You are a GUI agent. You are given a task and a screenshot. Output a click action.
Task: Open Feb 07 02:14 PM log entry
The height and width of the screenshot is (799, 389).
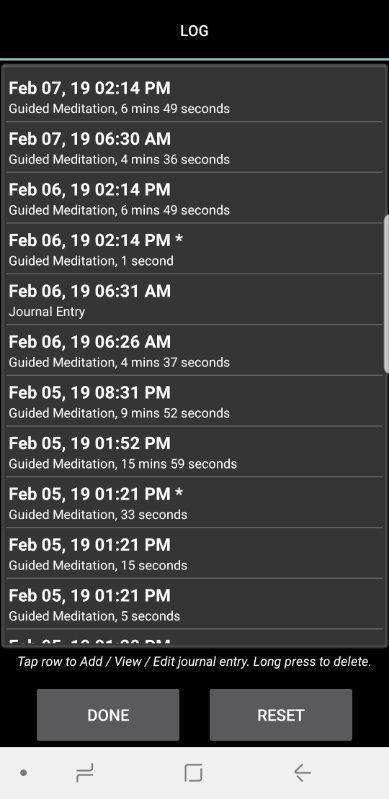[x=195, y=97]
